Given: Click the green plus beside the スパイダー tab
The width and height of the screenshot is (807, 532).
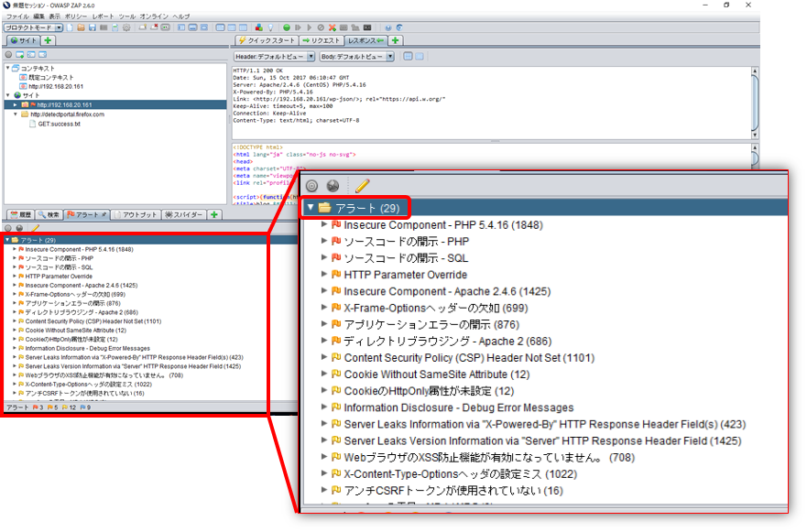Looking at the screenshot, I should tap(214, 214).
